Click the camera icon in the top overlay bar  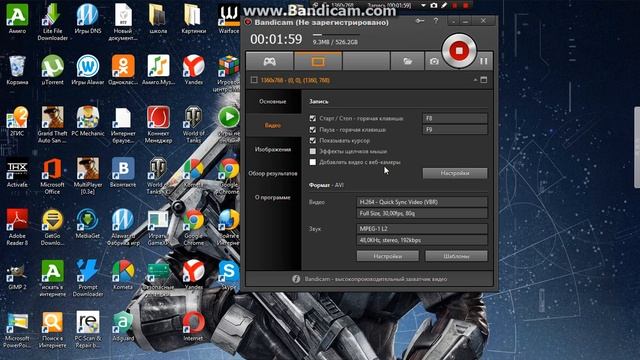(x=433, y=5)
